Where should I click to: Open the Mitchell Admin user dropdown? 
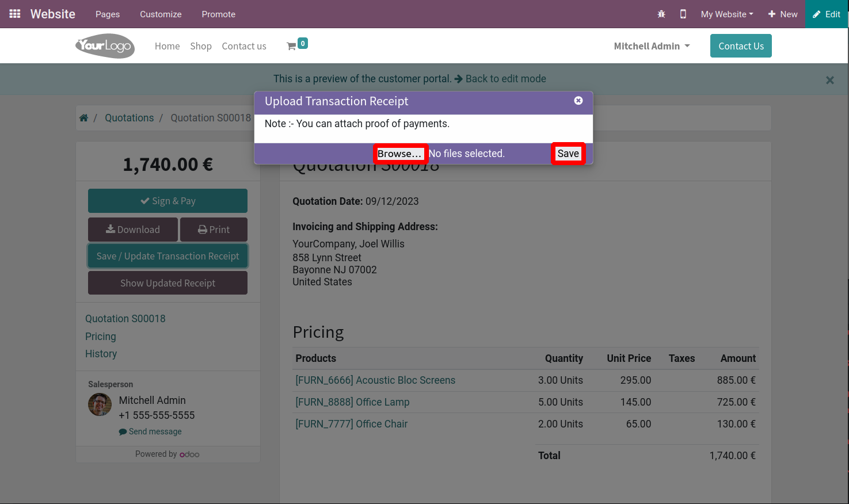coord(652,46)
